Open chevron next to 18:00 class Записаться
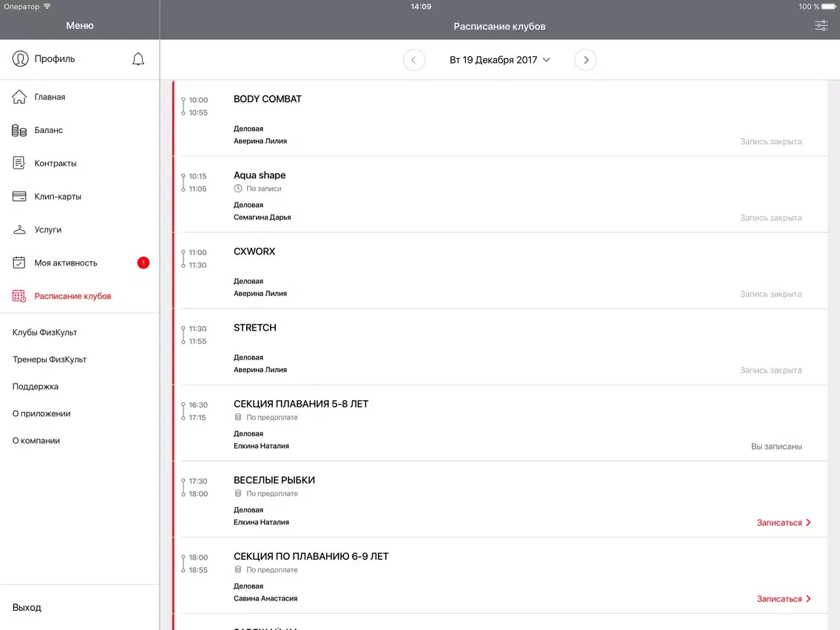This screenshot has width=840, height=630. click(808, 599)
